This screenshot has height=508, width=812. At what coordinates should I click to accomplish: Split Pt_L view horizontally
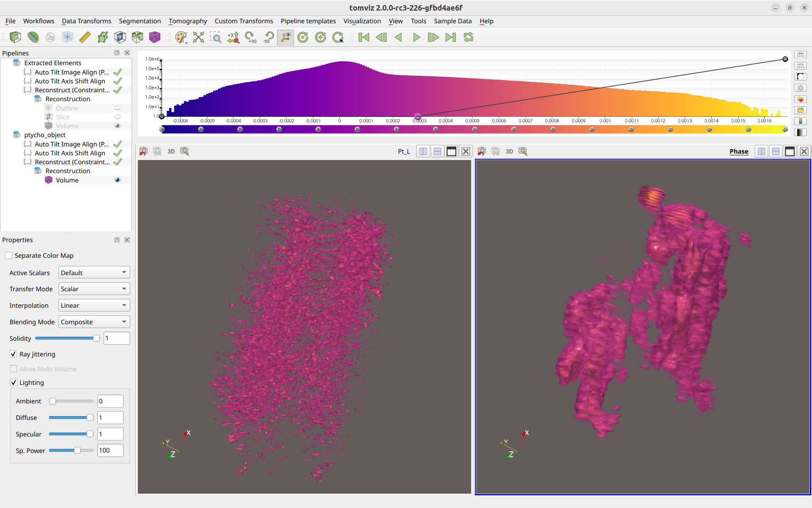423,151
